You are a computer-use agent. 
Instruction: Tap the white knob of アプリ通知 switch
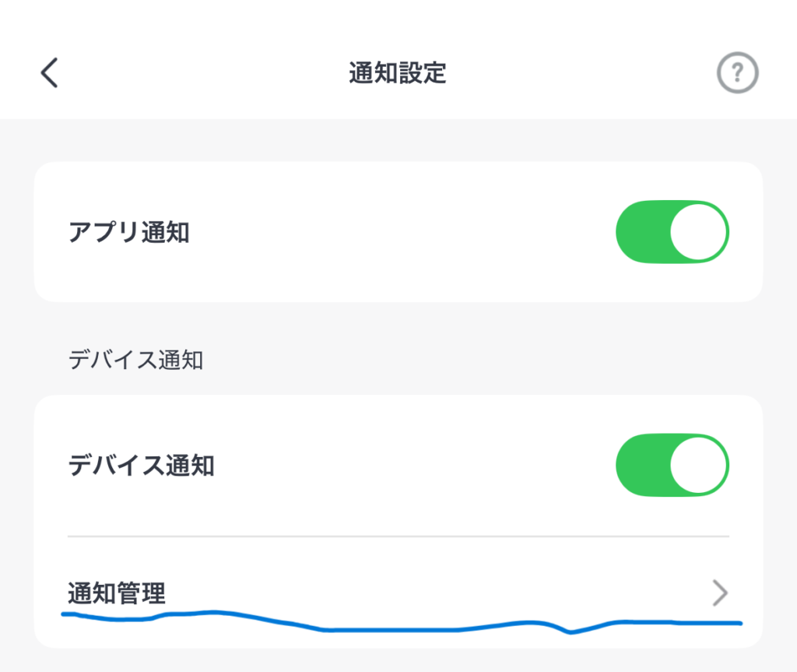(697, 232)
